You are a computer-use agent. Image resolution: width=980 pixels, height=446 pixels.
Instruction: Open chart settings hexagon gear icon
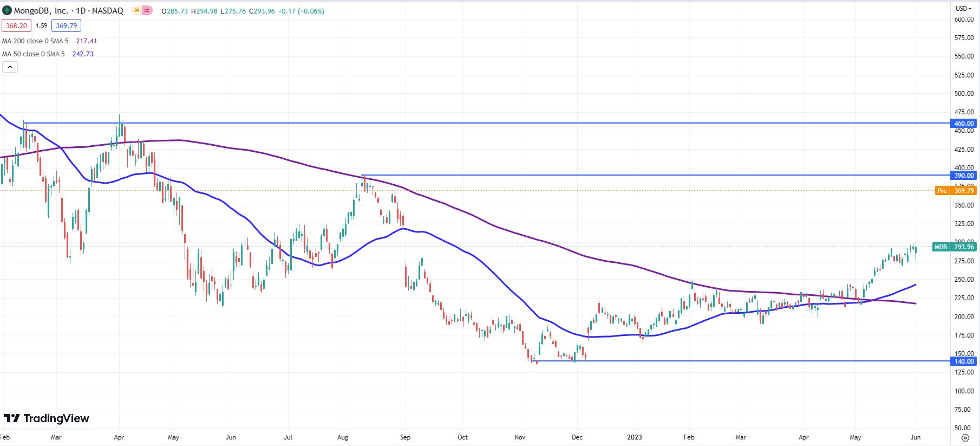click(965, 437)
